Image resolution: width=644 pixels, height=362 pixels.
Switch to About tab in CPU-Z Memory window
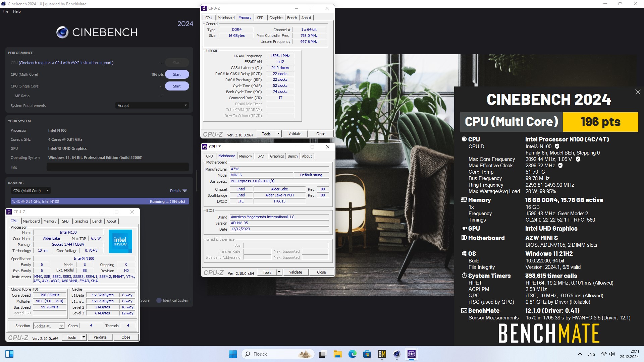pos(306,18)
